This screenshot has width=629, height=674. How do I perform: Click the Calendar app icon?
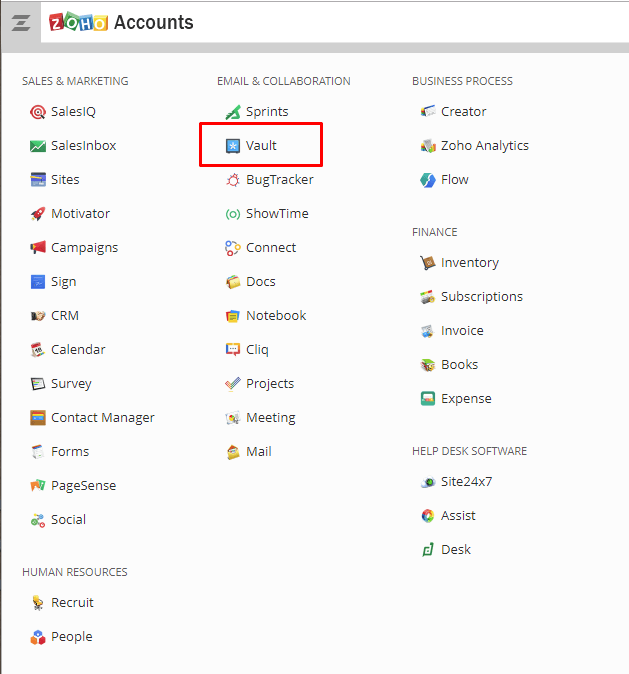[38, 350]
